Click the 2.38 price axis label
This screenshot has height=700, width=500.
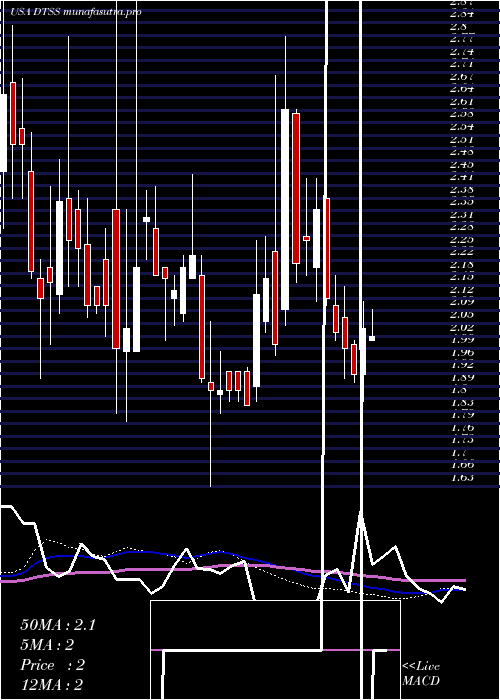[462, 189]
